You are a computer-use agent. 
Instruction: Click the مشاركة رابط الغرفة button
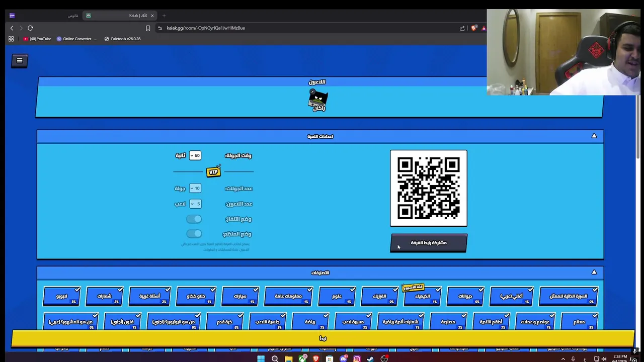tap(429, 243)
